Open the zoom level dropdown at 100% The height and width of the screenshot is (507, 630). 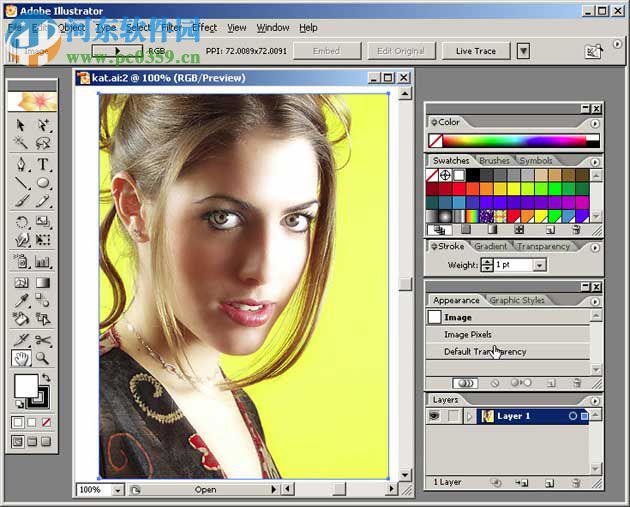click(x=118, y=490)
